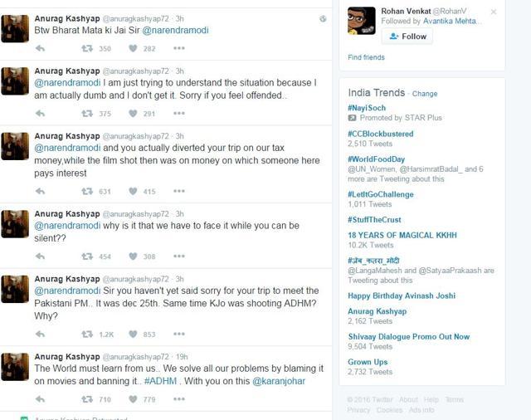Open more menu on the #ADHM tweet
Screen dimensions: 531x420
tap(179, 399)
